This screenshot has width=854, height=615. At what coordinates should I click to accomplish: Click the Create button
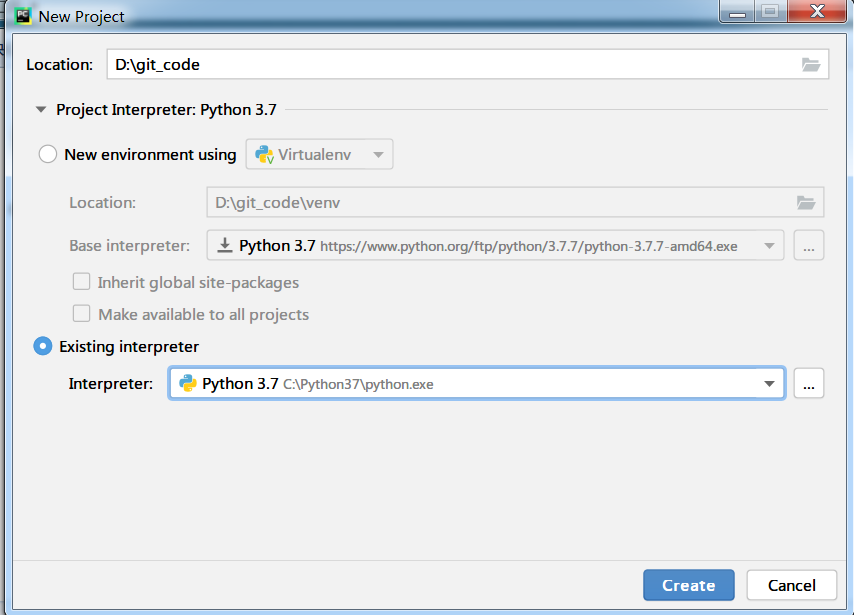tap(688, 586)
